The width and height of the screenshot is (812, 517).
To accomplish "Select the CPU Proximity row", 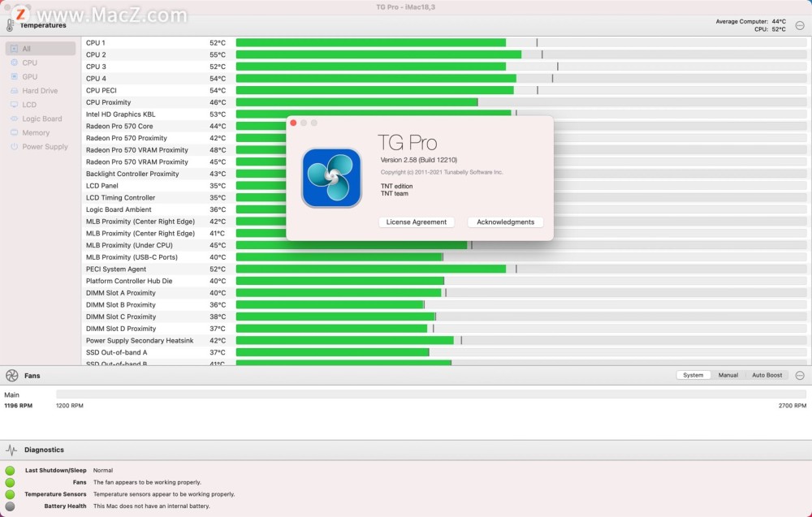I will click(447, 102).
